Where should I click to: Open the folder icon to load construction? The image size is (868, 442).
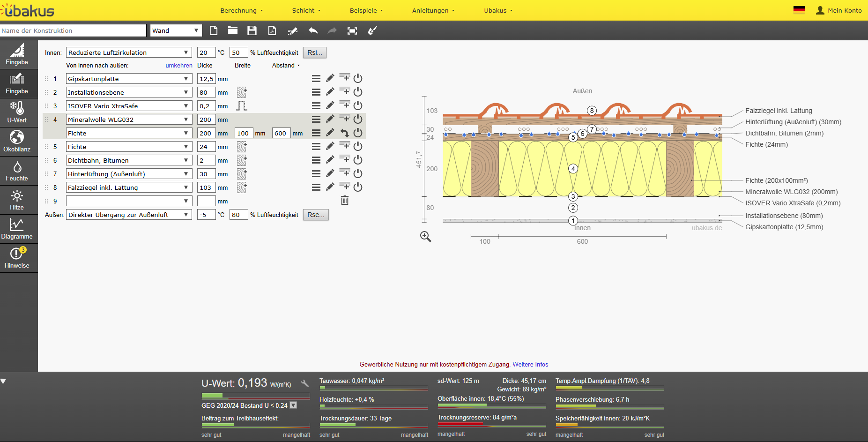(x=233, y=31)
